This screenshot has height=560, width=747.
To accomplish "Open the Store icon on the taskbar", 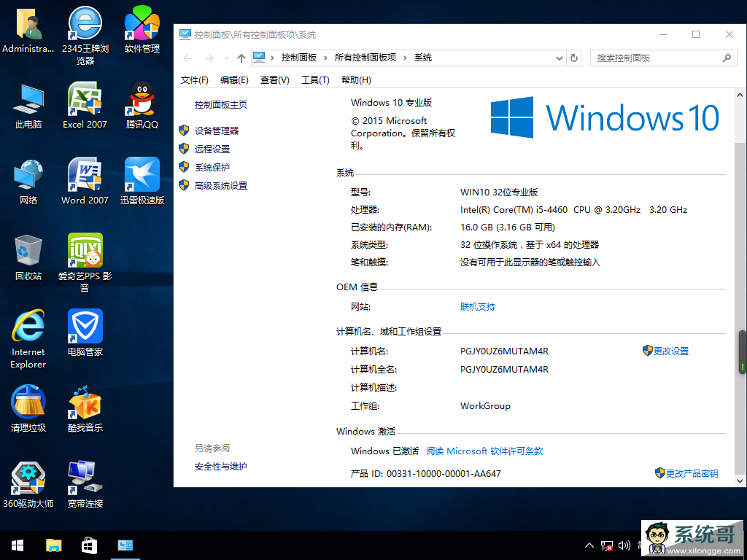I will coord(89,545).
